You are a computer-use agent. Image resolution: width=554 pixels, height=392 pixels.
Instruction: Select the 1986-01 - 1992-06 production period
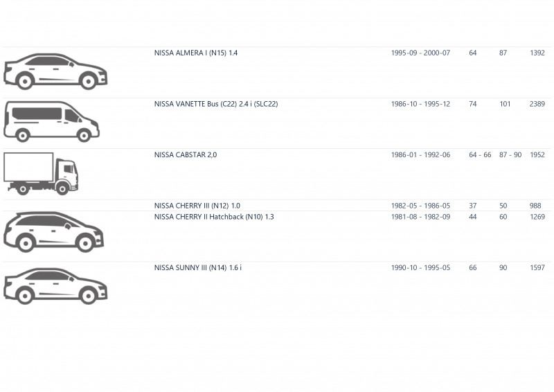click(420, 155)
